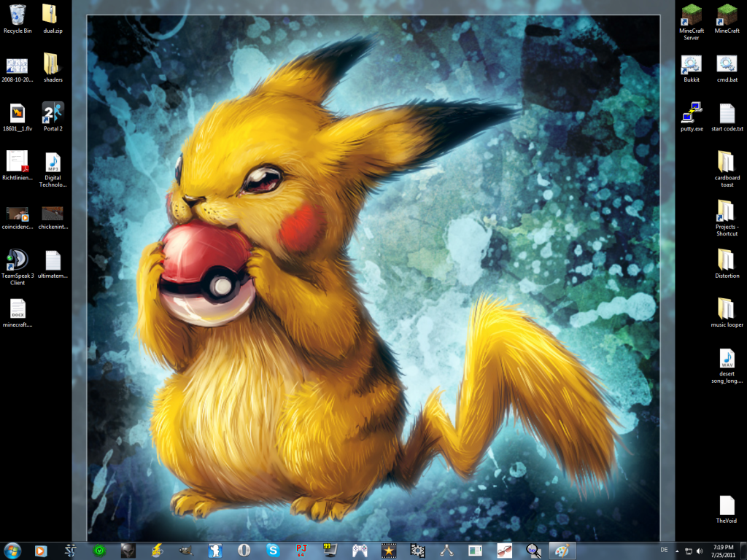Select the ultimatem... text file
This screenshot has height=560, width=747.
click(53, 264)
